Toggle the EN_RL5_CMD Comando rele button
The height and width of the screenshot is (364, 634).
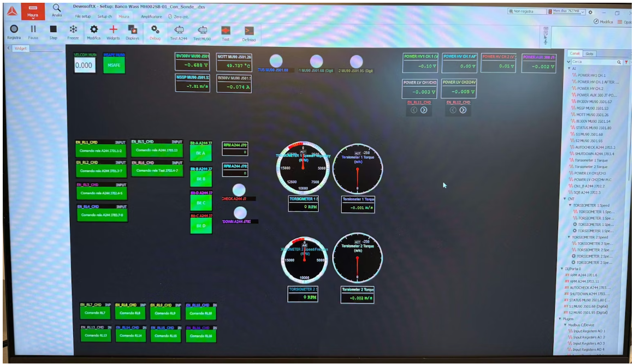point(157,150)
